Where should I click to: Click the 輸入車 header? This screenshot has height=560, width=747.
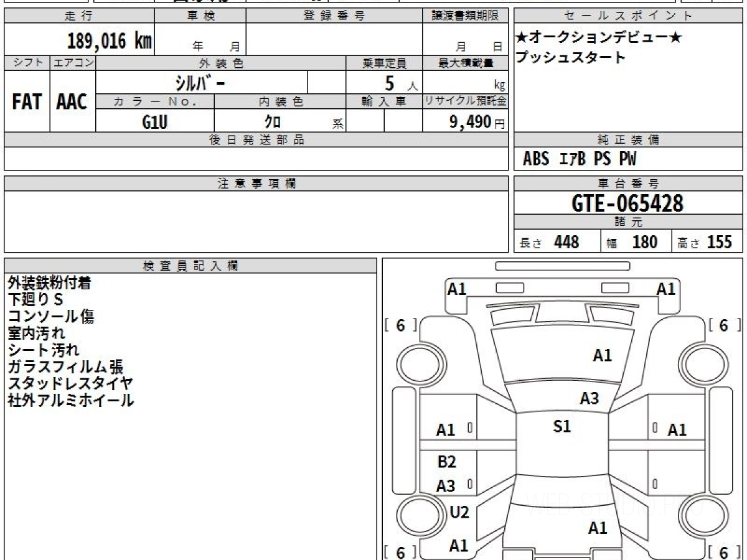click(x=384, y=101)
